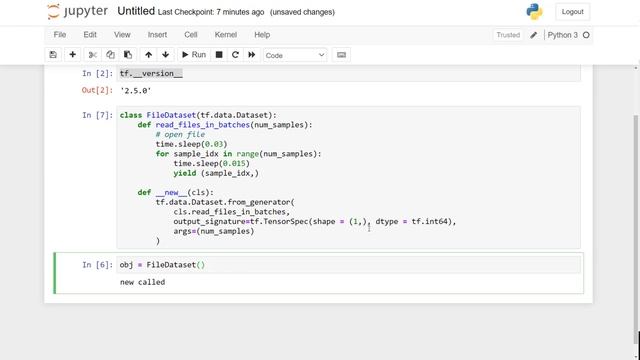Image resolution: width=640 pixels, height=360 pixels.
Task: Click the In [6] prompt label
Action: [98, 265]
